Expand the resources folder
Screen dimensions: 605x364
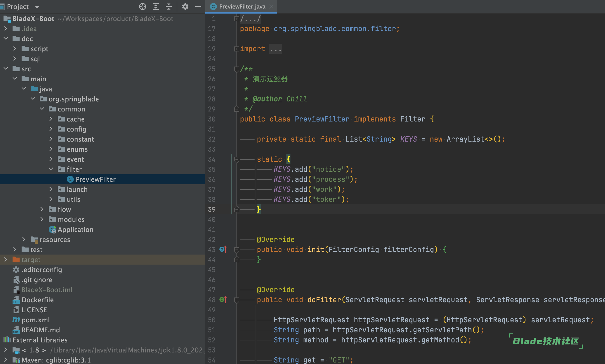[24, 239]
